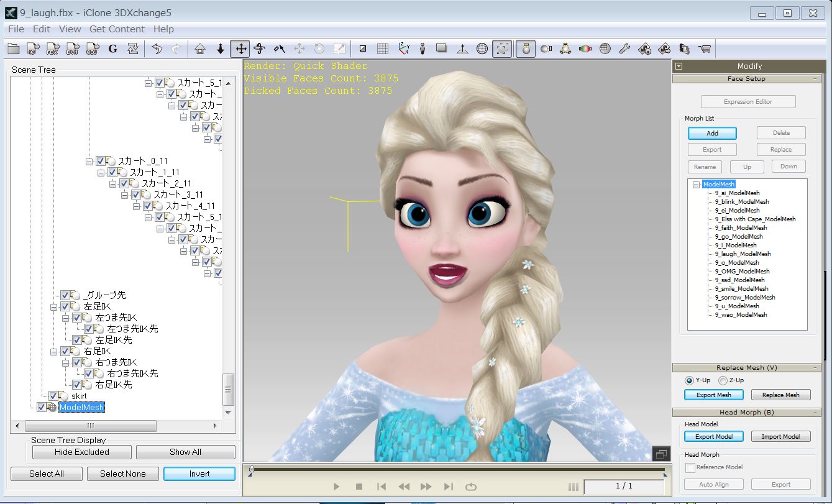Click the frame number field showing 1 / 1
Screen dimensions: 832x504
coord(624,487)
